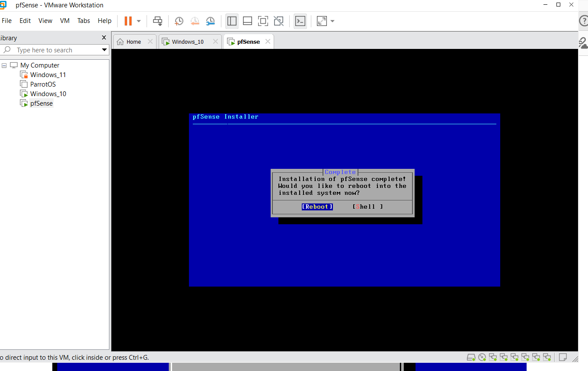Click the CD/DVD drive status icon
This screenshot has width=588, height=371.
[x=482, y=358]
